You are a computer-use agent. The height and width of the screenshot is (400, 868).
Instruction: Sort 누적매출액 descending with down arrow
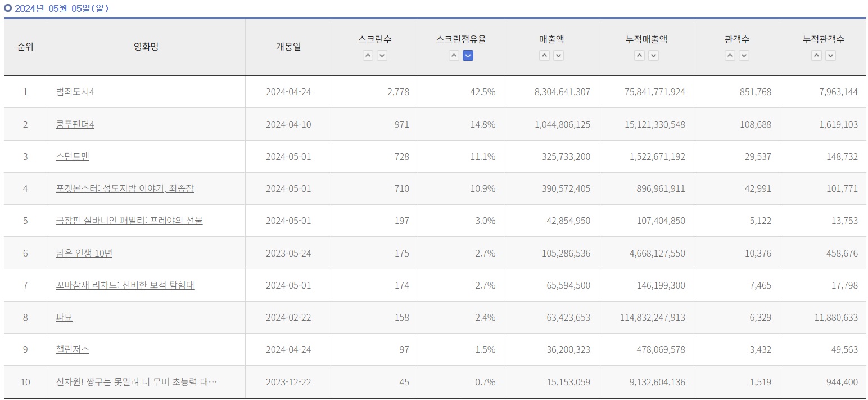[x=653, y=56]
